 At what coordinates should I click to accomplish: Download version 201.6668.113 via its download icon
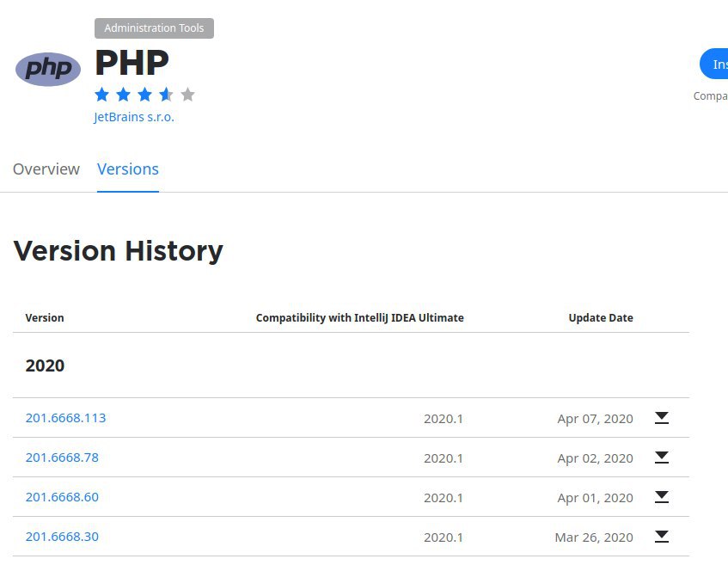click(662, 418)
